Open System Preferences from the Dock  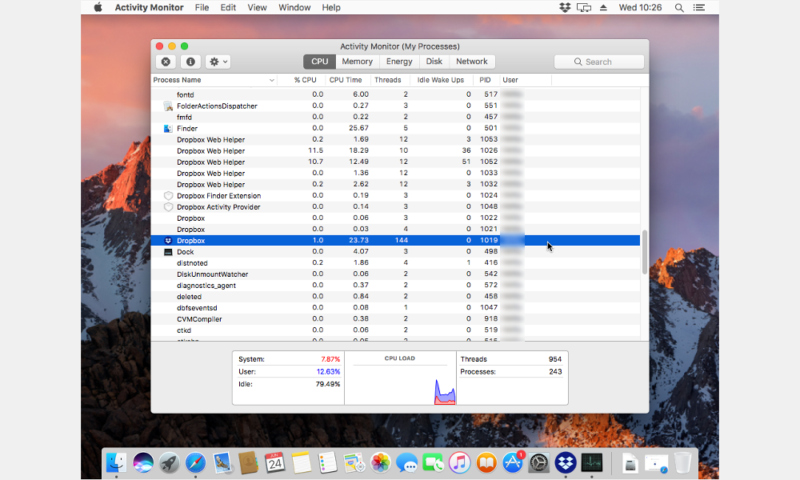coord(539,463)
